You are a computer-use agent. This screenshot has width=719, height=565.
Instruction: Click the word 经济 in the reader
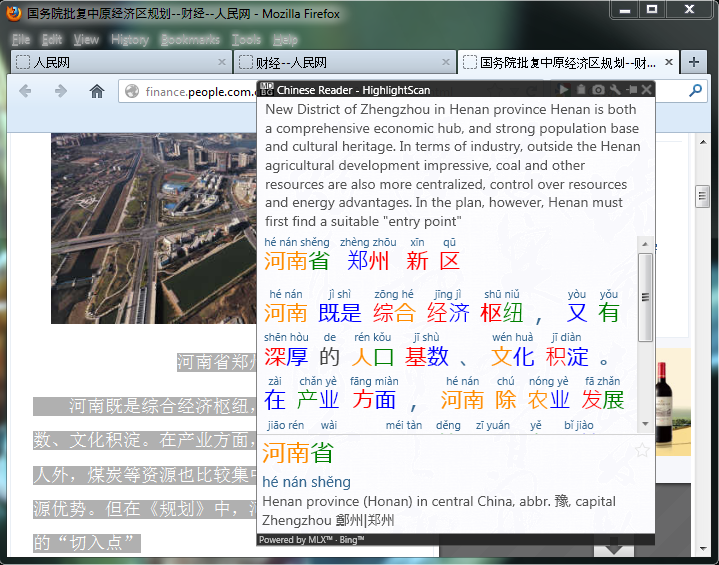click(x=448, y=313)
